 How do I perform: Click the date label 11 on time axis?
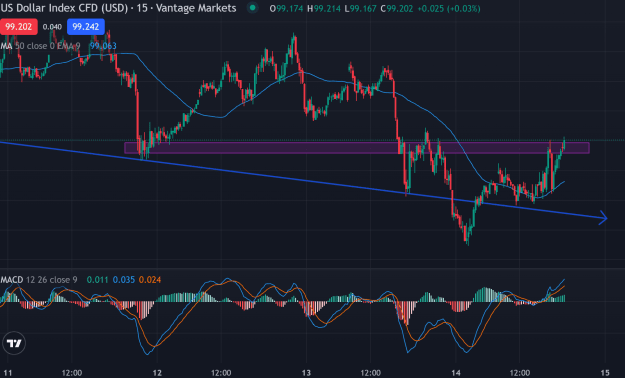click(8, 373)
